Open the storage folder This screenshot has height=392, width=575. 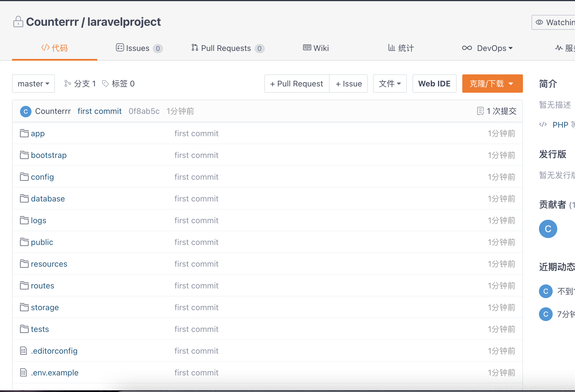[x=45, y=307]
